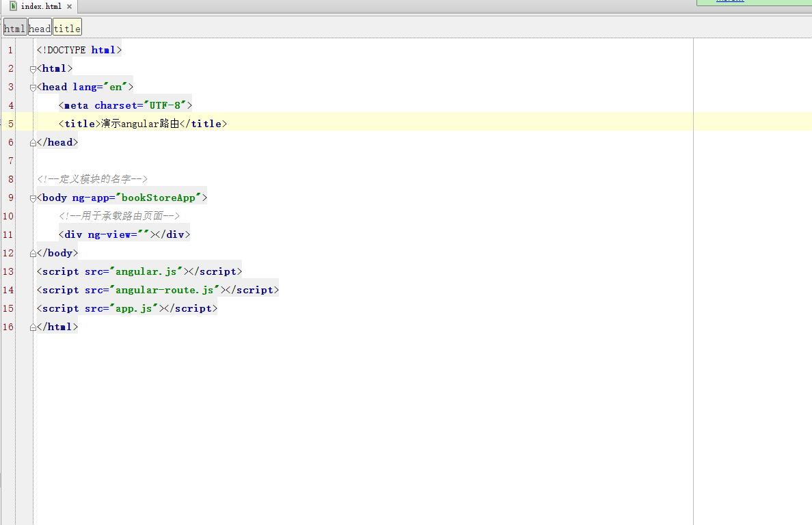The image size is (812, 525).
Task: Click line number 5 in gutter
Action: click(10, 124)
